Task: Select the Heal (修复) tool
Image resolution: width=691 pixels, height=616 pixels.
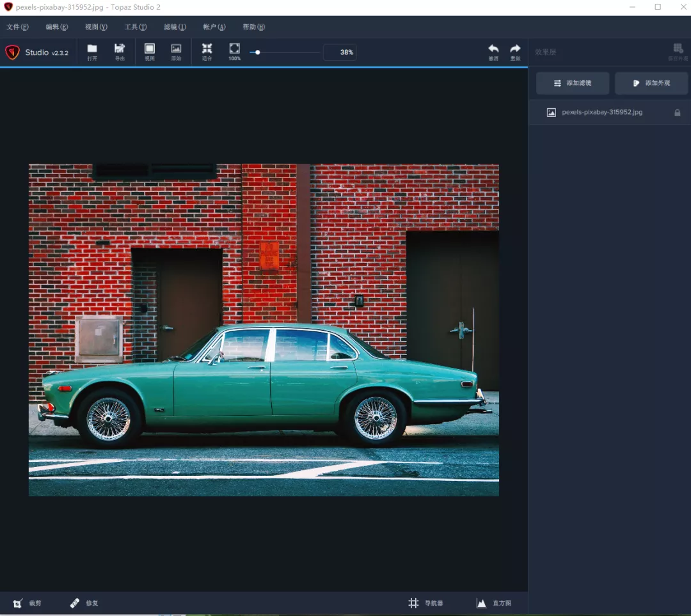Action: pyautogui.click(x=84, y=603)
